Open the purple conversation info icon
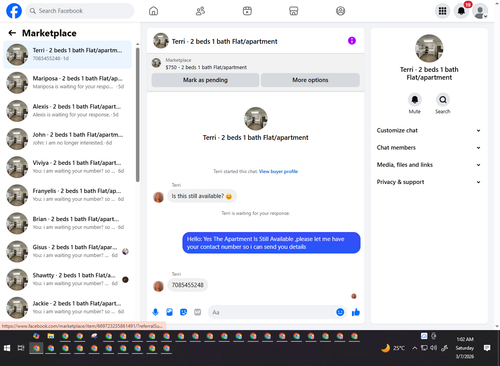 (x=352, y=41)
